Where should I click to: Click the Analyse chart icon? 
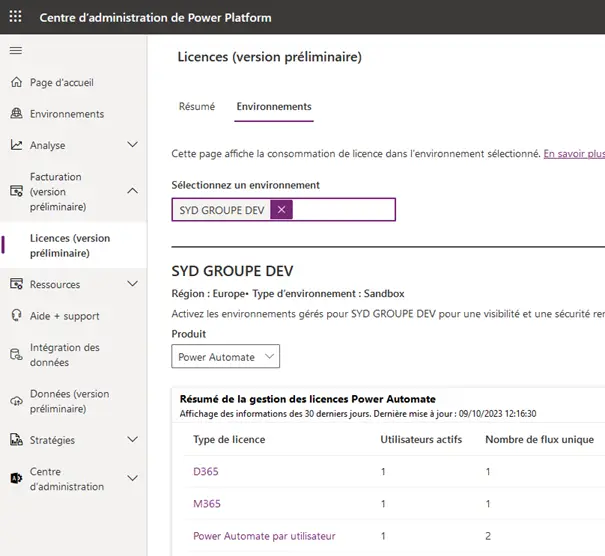click(16, 145)
